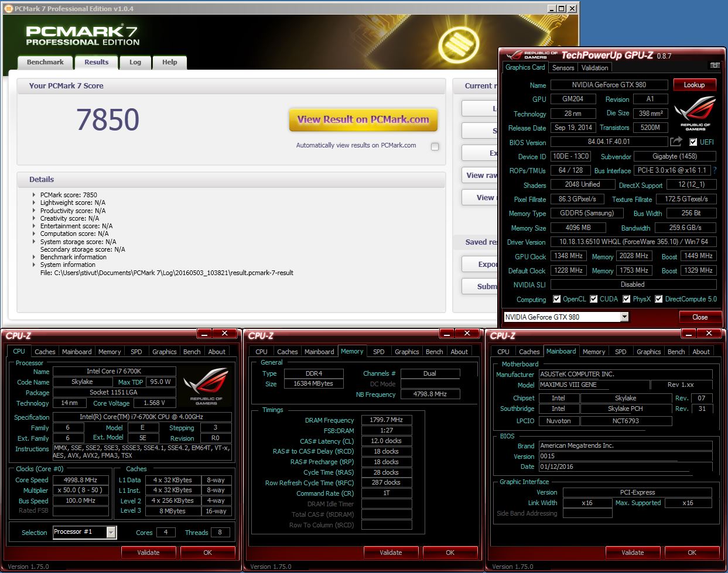This screenshot has height=573, width=728.
Task: Expand the Benchmark information row
Action: [34, 257]
